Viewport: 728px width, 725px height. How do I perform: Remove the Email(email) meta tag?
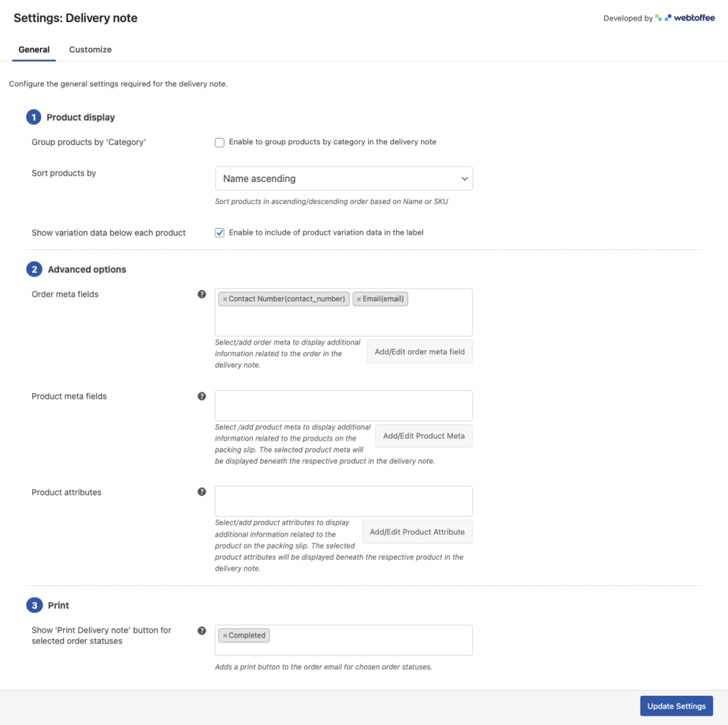pos(359,299)
